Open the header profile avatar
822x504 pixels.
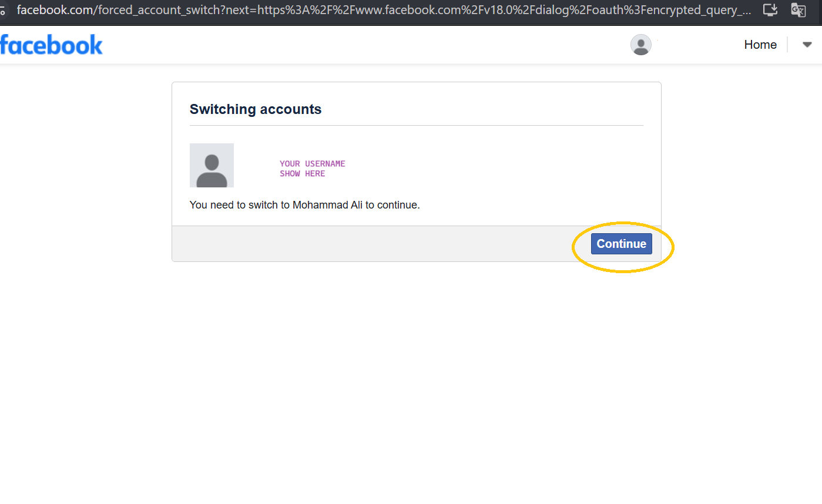click(x=640, y=45)
